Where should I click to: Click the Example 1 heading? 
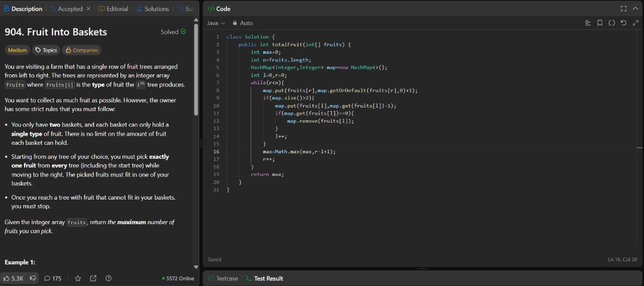point(20,262)
